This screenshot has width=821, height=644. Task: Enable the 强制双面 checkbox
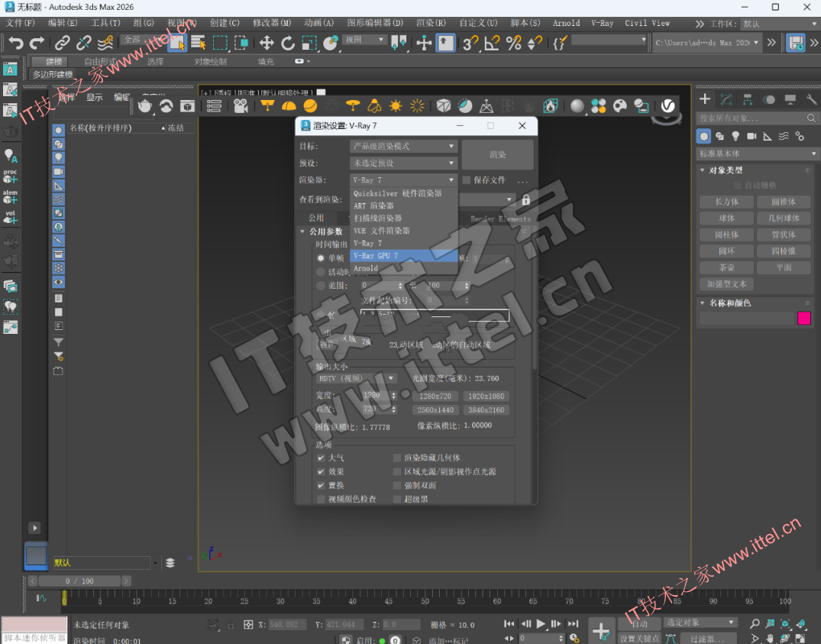point(397,485)
